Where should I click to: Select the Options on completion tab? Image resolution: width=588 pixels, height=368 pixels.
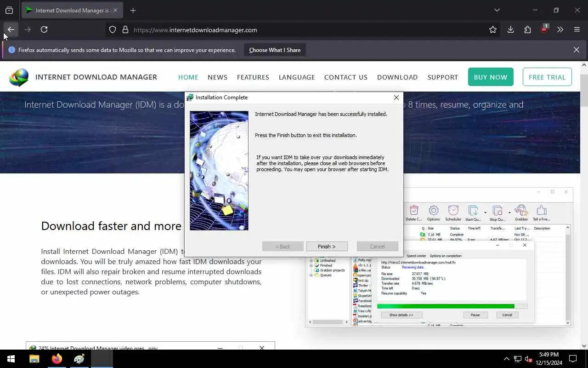(x=445, y=256)
